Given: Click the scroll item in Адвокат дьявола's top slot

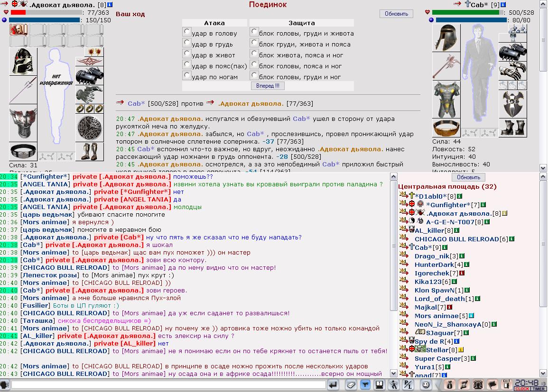Looking at the screenshot, I should point(19,30).
